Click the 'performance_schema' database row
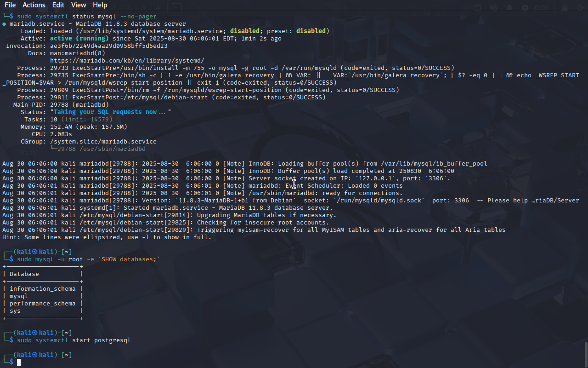The image size is (588, 368). coord(43,303)
